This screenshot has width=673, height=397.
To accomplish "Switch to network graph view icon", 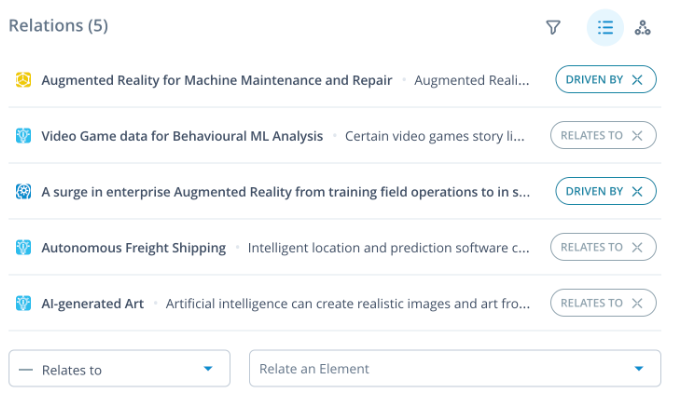I will tap(643, 27).
